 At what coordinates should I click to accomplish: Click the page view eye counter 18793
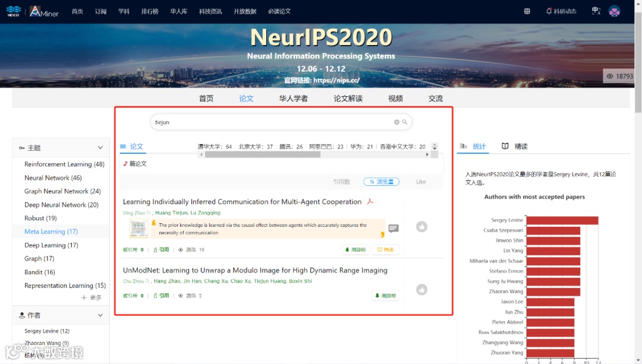(x=619, y=76)
